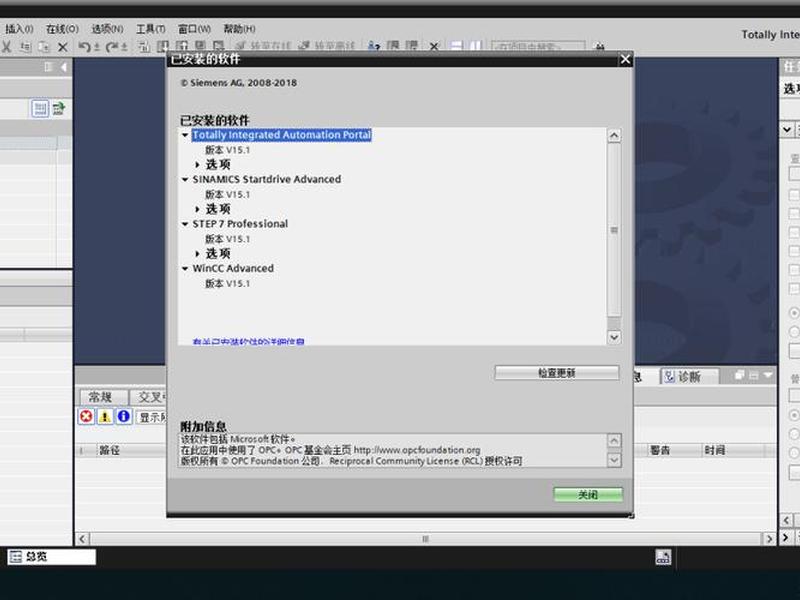800x600 pixels.
Task: Open the 显示 dropdown in the inspector
Action: pos(151,417)
